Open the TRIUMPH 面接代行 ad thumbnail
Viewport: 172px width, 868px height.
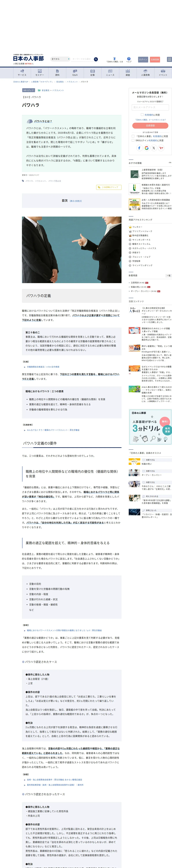coord(134,189)
